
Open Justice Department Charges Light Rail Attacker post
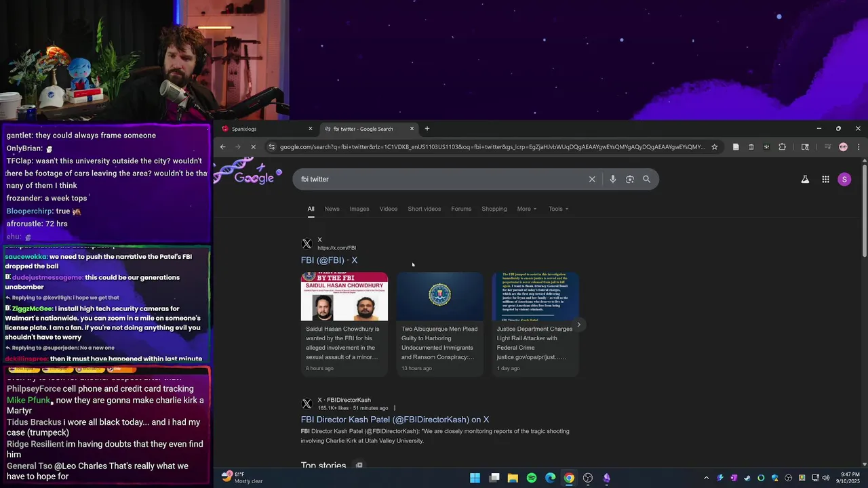click(536, 324)
